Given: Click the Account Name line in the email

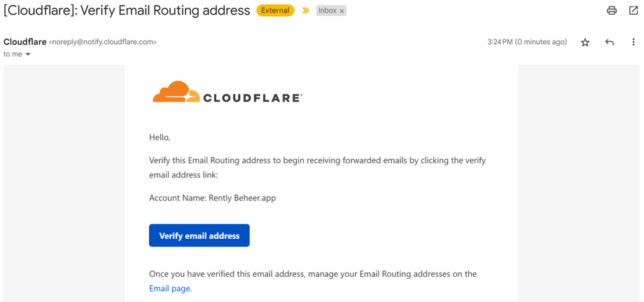Looking at the screenshot, I should (212, 198).
